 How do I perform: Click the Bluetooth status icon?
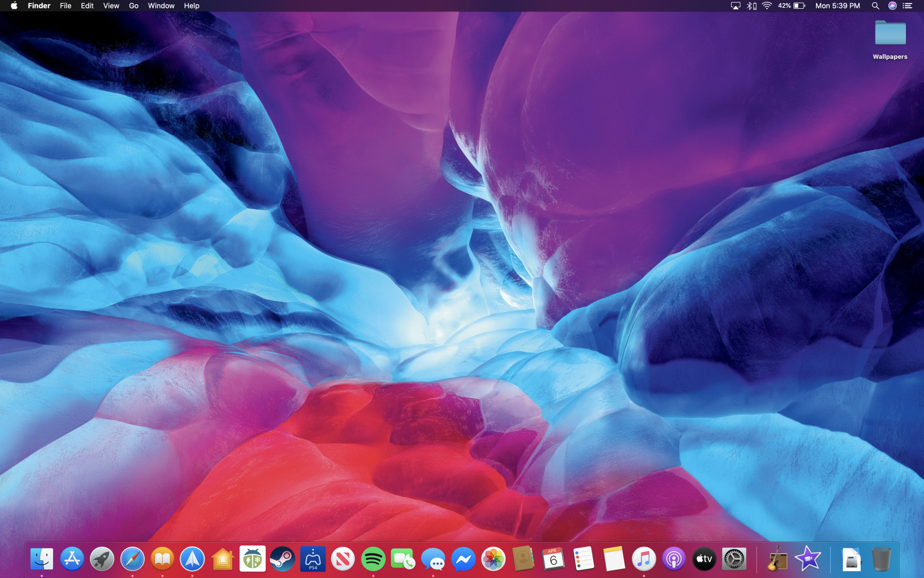tap(752, 6)
